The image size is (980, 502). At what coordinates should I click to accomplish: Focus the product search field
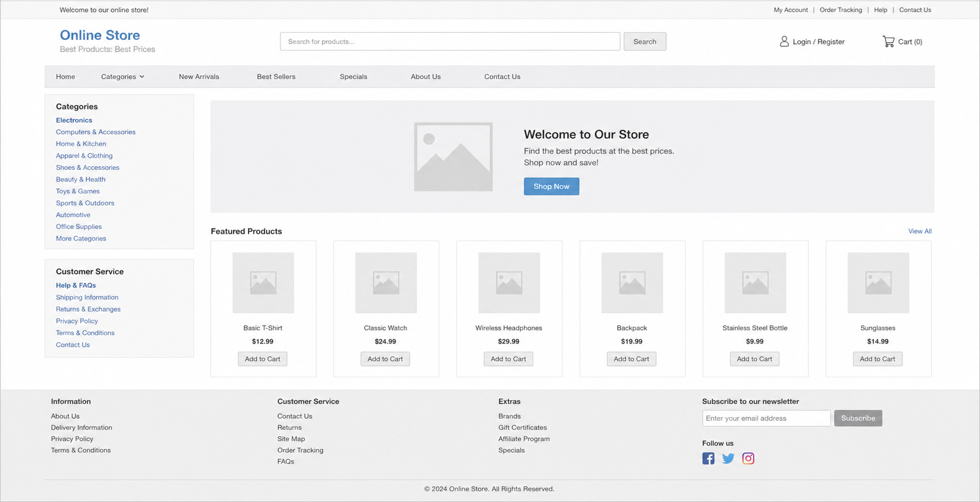coord(450,42)
